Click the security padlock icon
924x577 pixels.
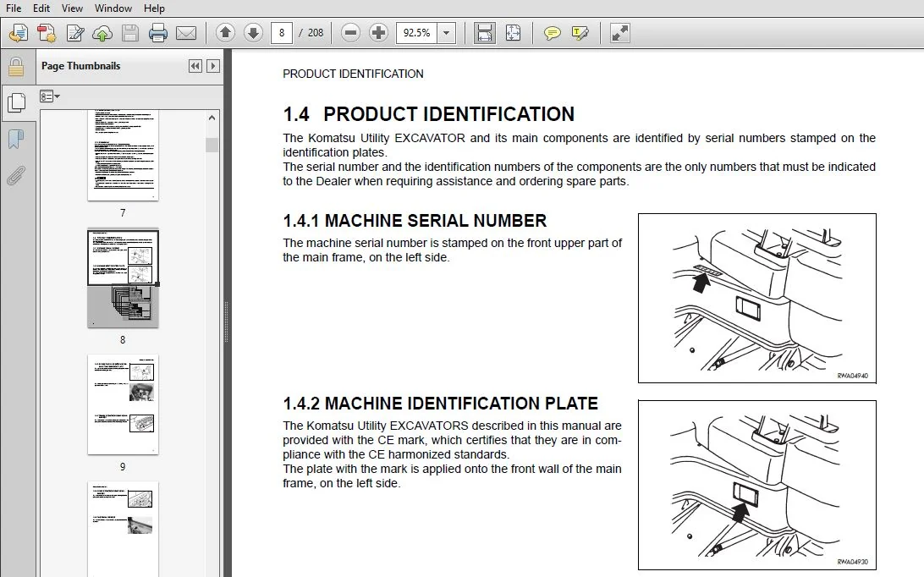tap(16, 67)
